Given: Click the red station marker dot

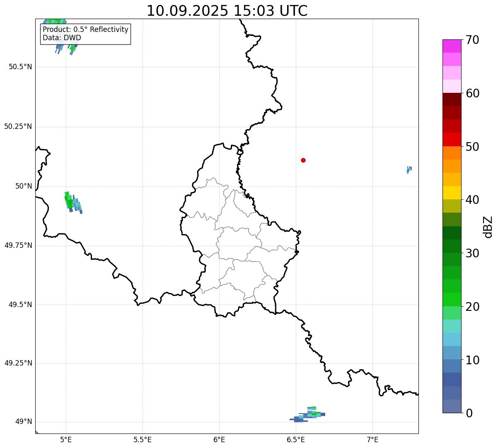Looking at the screenshot, I should click(x=303, y=160).
